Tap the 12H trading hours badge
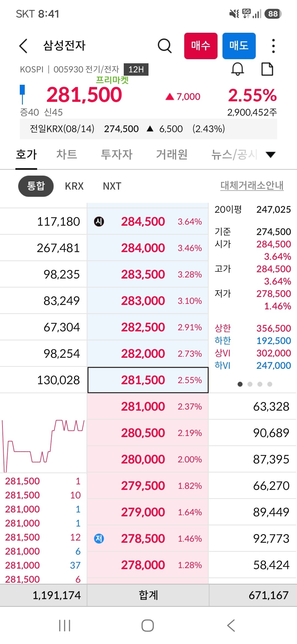The image size is (297, 644). (136, 69)
